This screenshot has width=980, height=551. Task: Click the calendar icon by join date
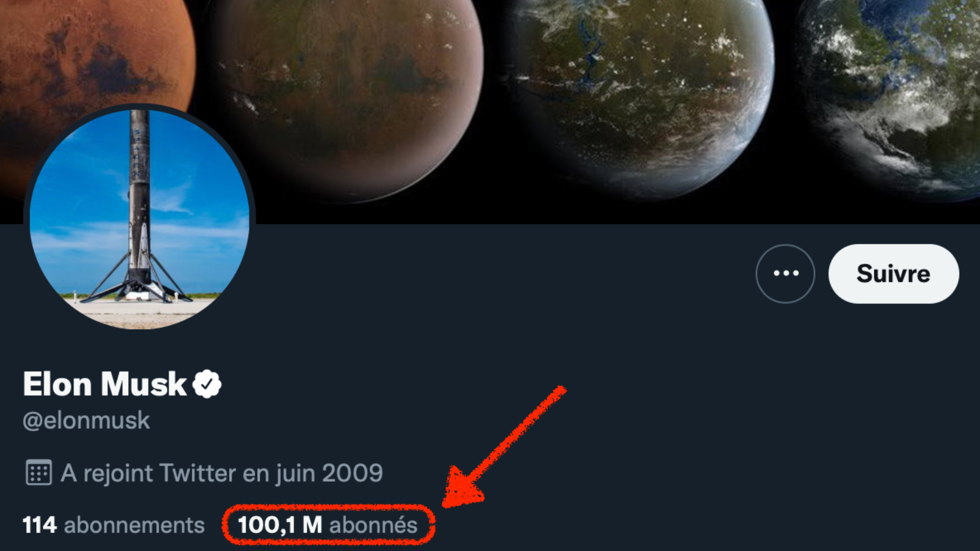[x=38, y=473]
